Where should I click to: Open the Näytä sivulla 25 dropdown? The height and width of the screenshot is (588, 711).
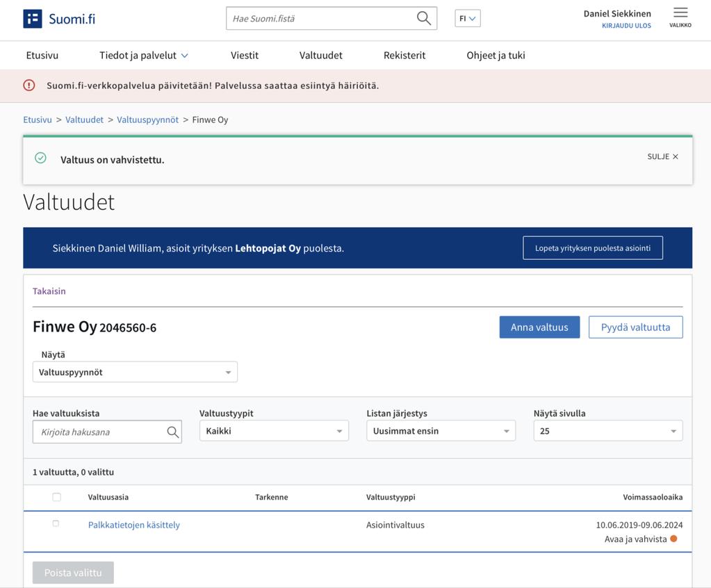point(608,431)
